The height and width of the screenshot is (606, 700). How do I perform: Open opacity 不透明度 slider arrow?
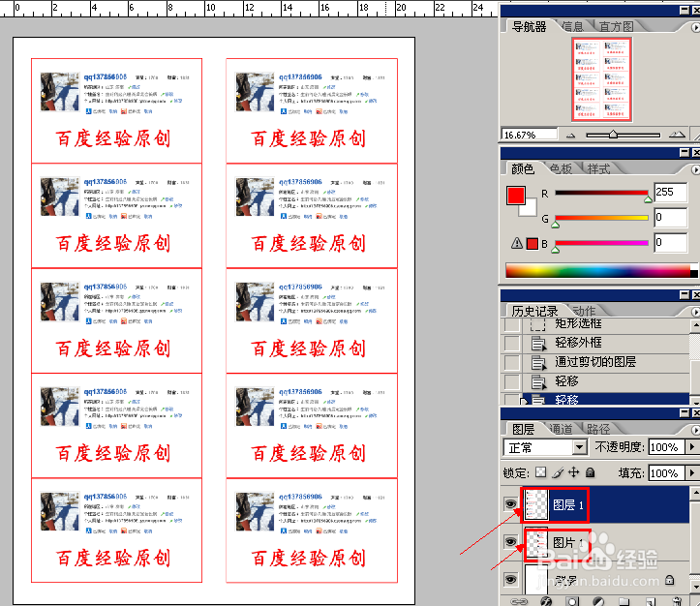pyautogui.click(x=692, y=446)
